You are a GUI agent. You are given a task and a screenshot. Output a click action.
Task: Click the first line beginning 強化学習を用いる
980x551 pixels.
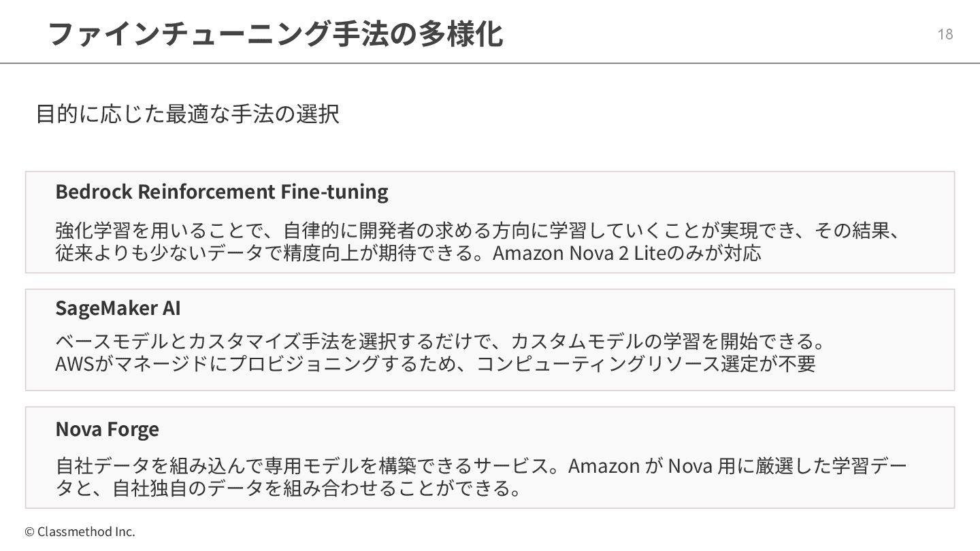pos(478,231)
